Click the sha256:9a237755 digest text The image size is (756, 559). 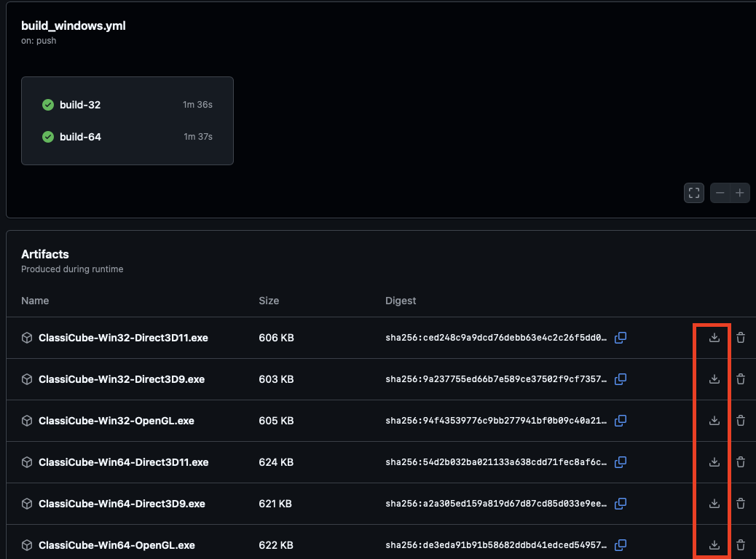496,379
